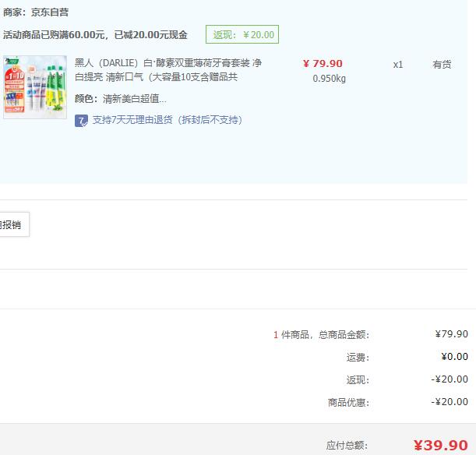The width and height of the screenshot is (476, 455).
Task: Click the 返现: ¥20.00 cashback tag
Action: tap(242, 34)
